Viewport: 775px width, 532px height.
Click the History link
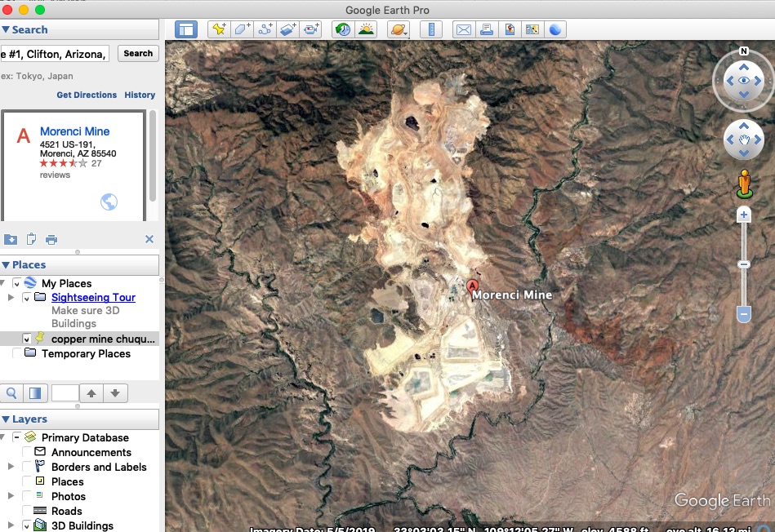point(140,95)
